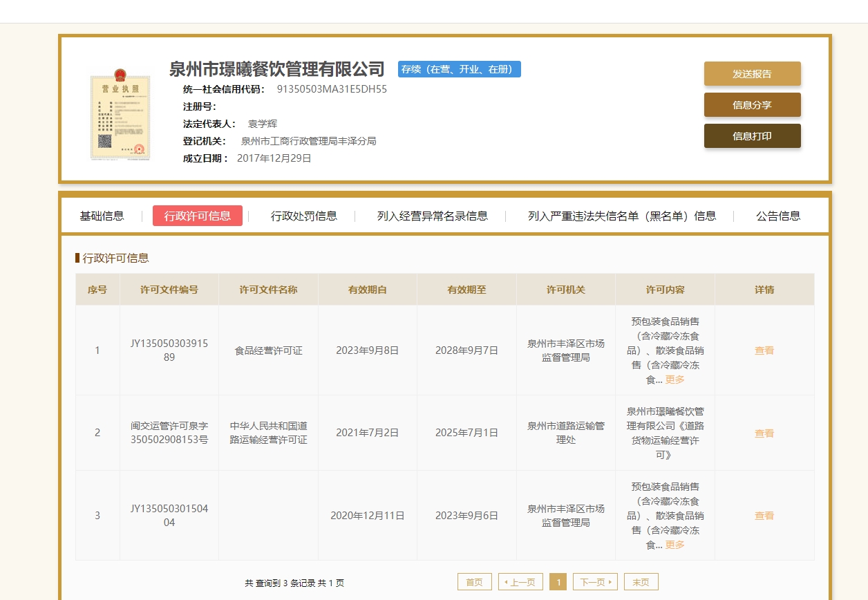
Task: Click 查看 for permit JY13505030150404
Action: [764, 516]
